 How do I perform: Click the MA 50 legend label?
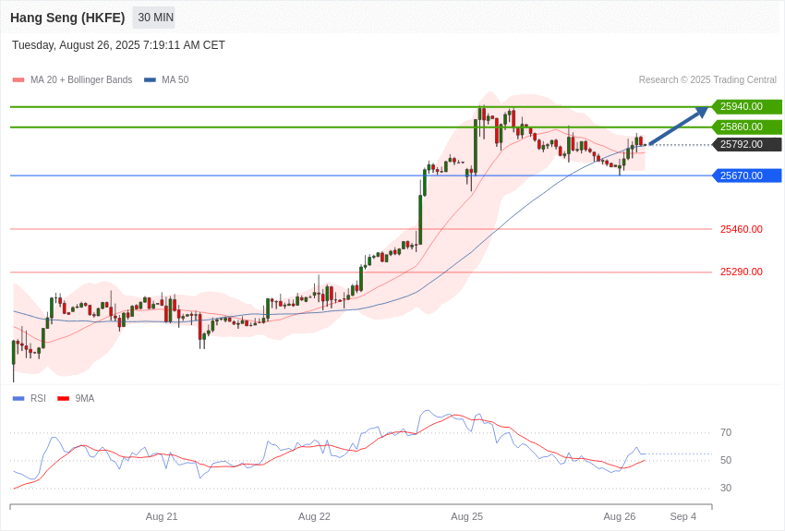tap(175, 80)
